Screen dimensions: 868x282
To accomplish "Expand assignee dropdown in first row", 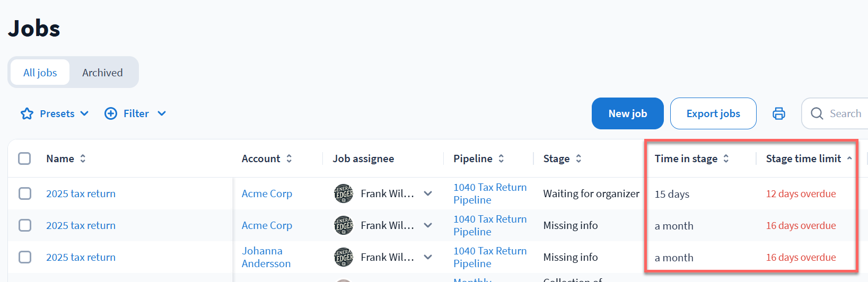I will click(428, 193).
